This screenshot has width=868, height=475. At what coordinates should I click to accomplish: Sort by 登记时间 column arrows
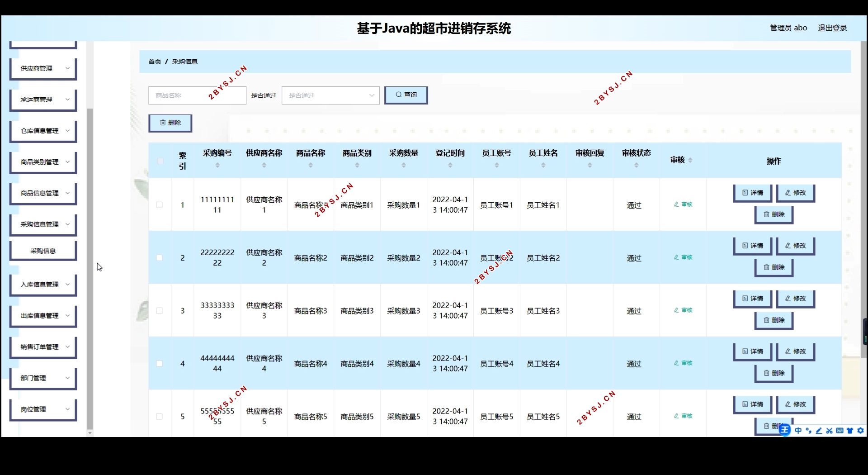pyautogui.click(x=450, y=166)
